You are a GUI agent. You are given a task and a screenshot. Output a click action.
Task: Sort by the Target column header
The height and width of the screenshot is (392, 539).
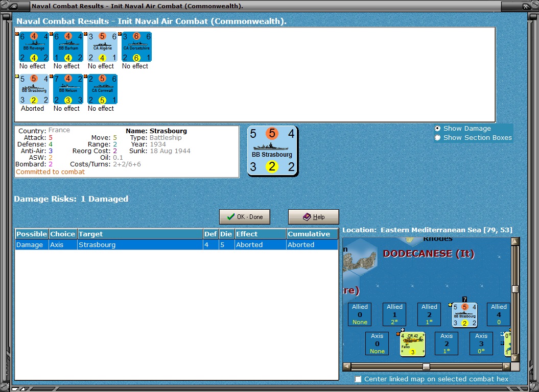click(140, 234)
